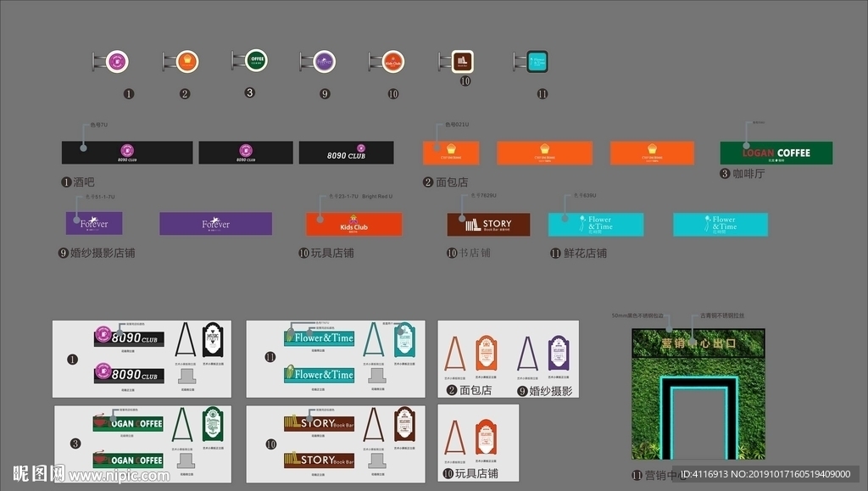Select the orange pendant sign above 面包店
868x491 pixels.
[x=486, y=353]
